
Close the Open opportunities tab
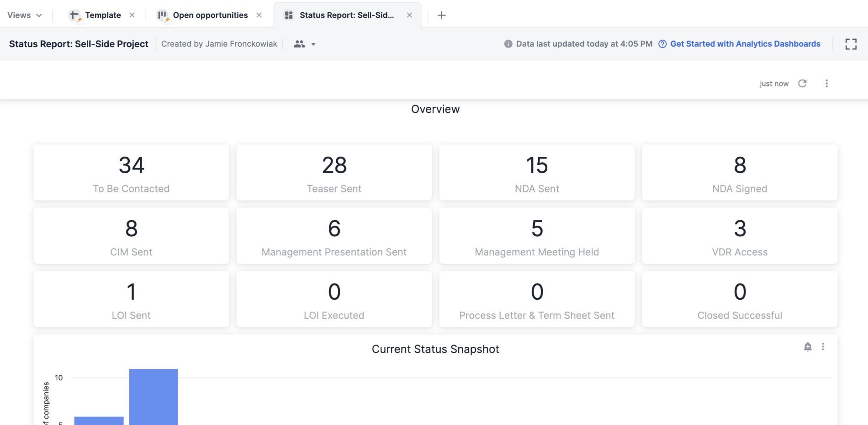pyautogui.click(x=259, y=15)
